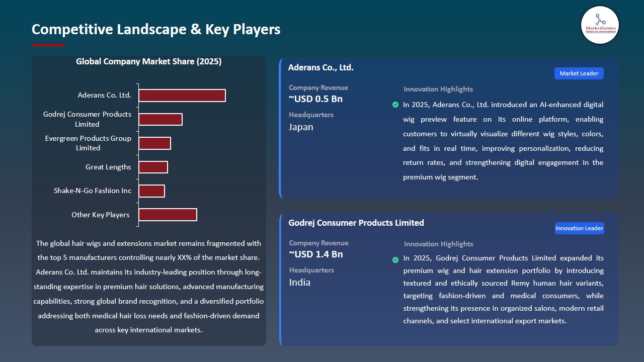Click the ~USD 1.4 Bn revenue value
The image size is (644, 362).
coord(316,254)
